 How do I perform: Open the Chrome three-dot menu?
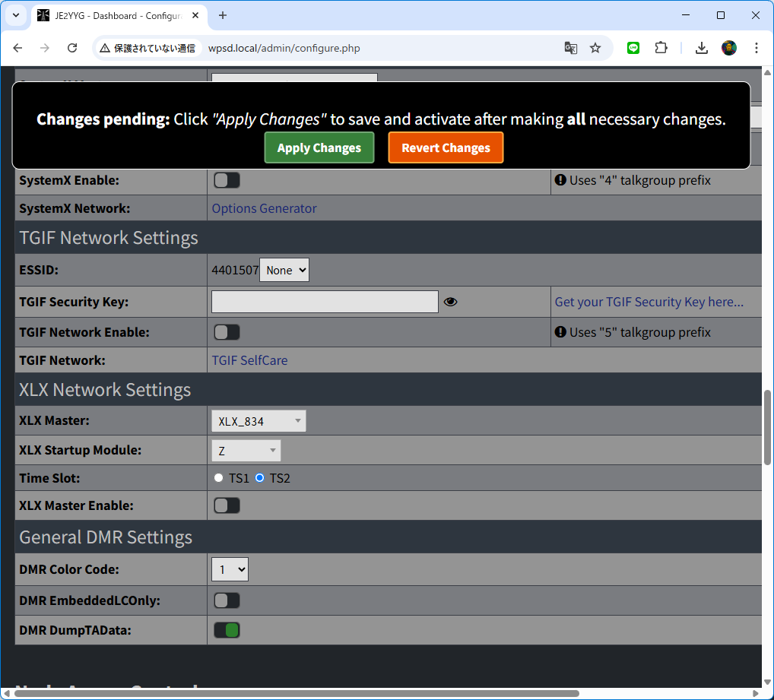pyautogui.click(x=756, y=48)
